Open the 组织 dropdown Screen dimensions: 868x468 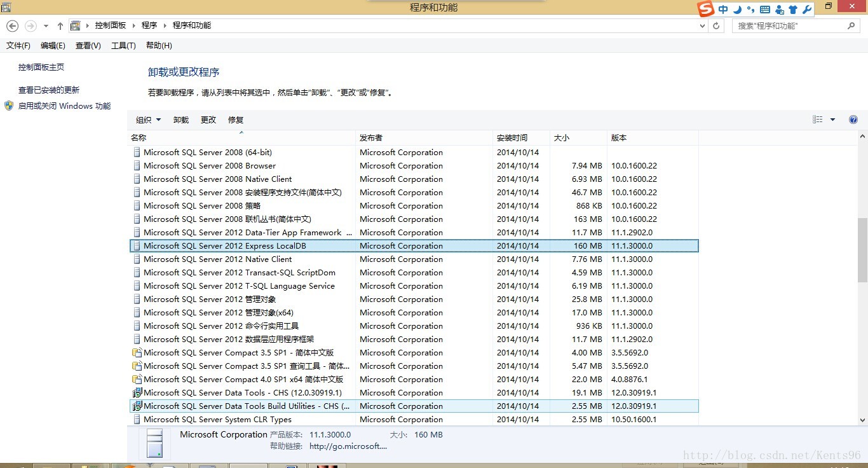pyautogui.click(x=149, y=120)
